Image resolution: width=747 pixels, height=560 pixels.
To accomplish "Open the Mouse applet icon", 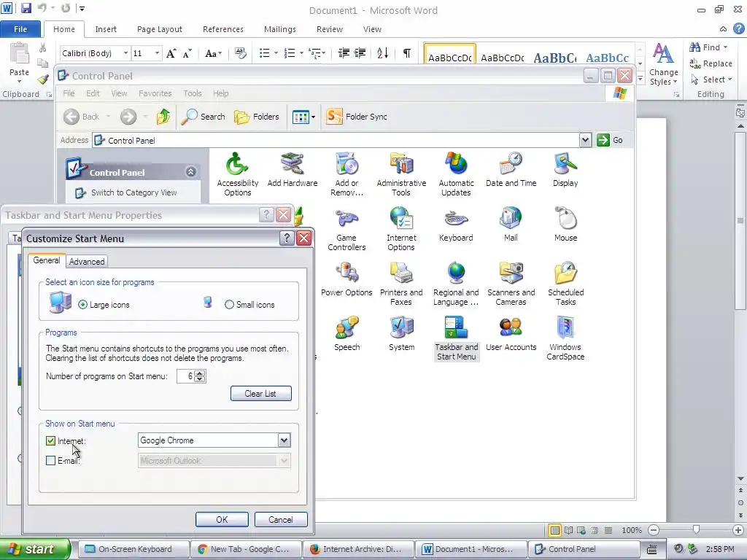I will pos(565,225).
